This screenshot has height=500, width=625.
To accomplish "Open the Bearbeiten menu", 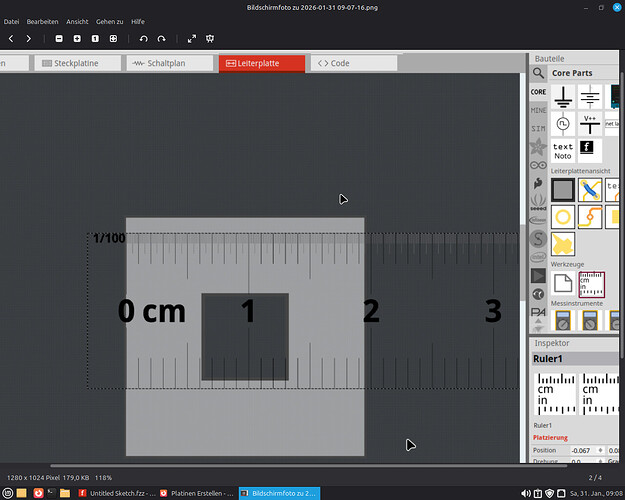I will pos(42,21).
